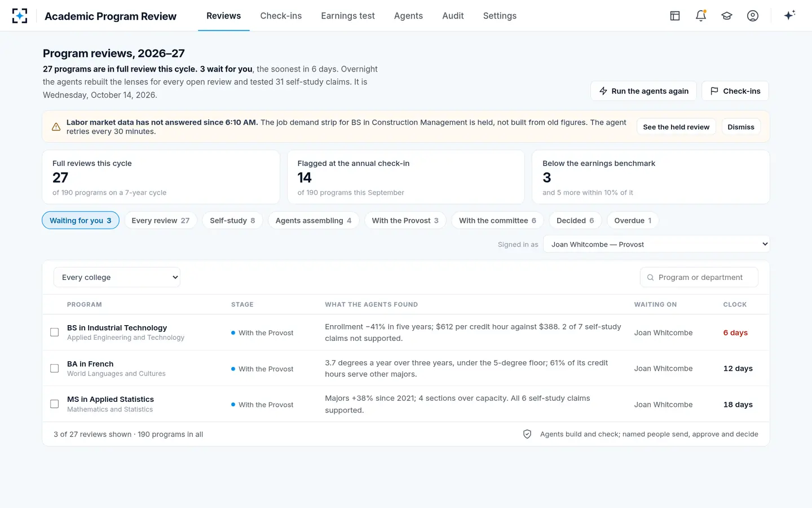Filter by Self-study 8 chip
Viewport: 812px width, 508px height.
coord(232,220)
